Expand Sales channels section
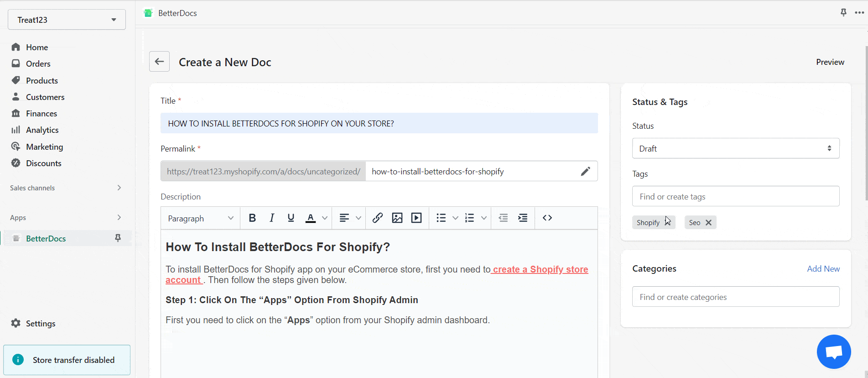868x378 pixels. coord(119,188)
